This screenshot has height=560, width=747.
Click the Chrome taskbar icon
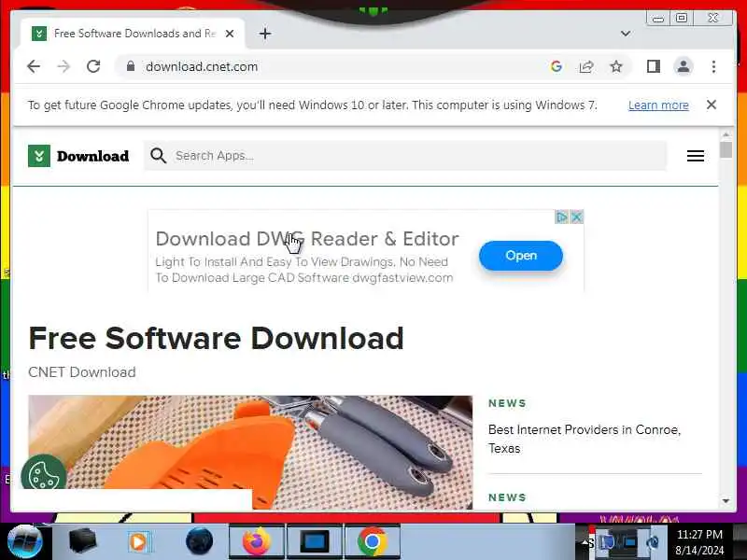tap(372, 542)
